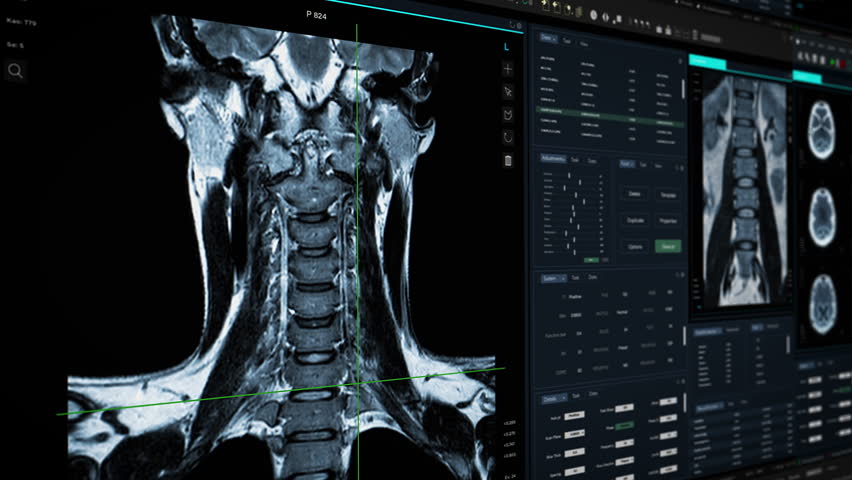Open the Adjustments tab
Image resolution: width=852 pixels, height=480 pixels.
pyautogui.click(x=553, y=158)
